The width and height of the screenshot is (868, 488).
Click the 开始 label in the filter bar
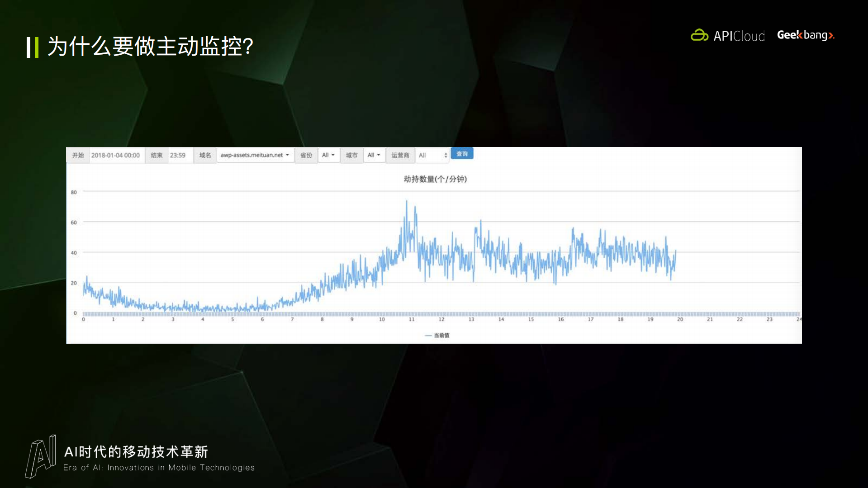point(77,155)
